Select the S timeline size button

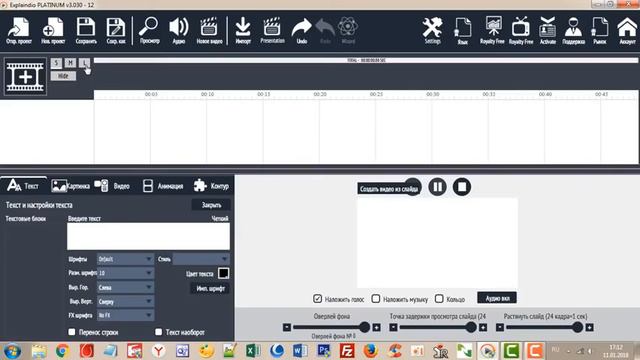tap(56, 63)
